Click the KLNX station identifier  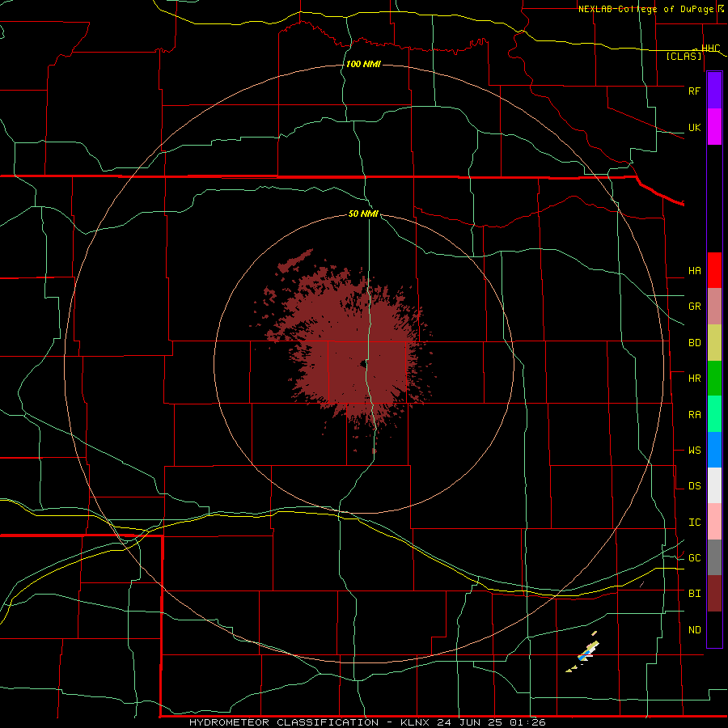click(416, 722)
